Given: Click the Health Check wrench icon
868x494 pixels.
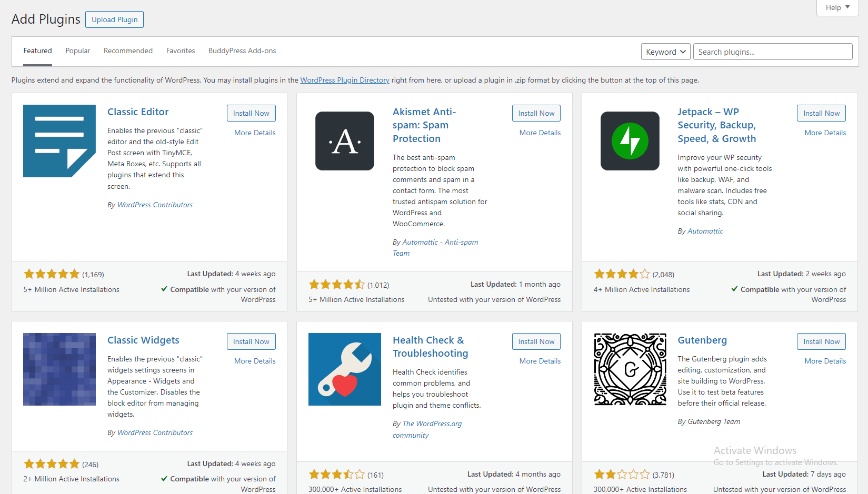Looking at the screenshot, I should 345,369.
